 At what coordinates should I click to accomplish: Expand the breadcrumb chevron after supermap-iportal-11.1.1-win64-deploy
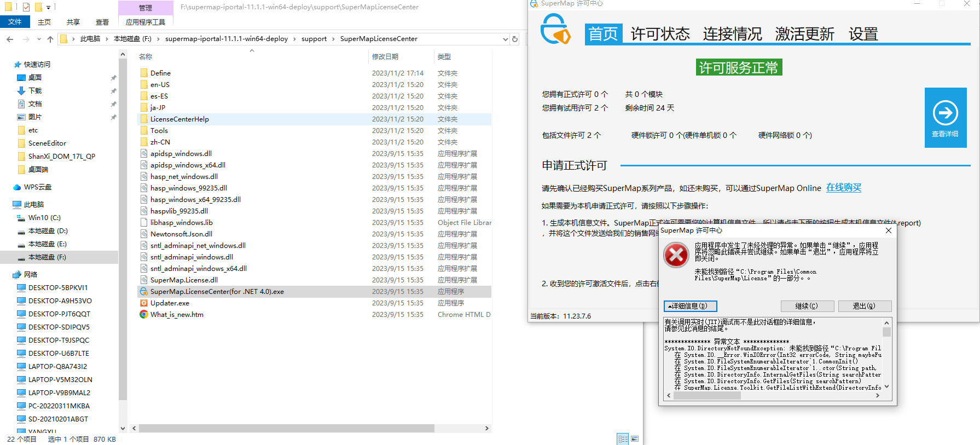(294, 39)
